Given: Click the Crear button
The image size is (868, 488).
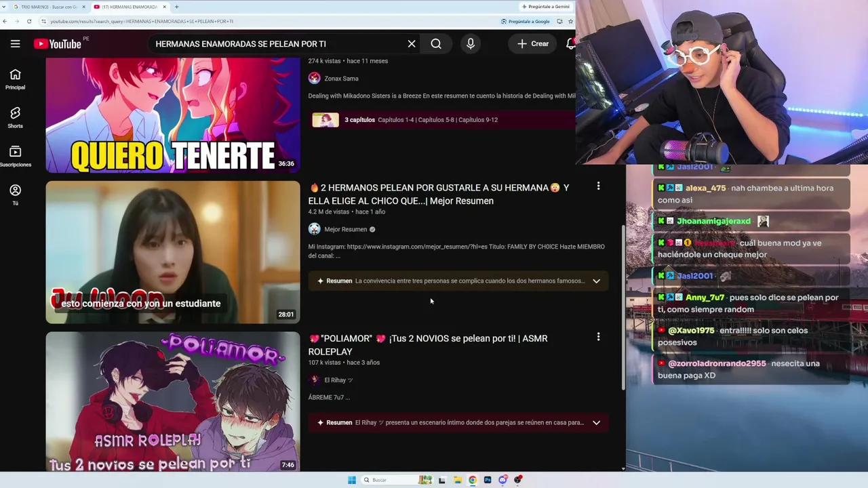Looking at the screenshot, I should (533, 44).
